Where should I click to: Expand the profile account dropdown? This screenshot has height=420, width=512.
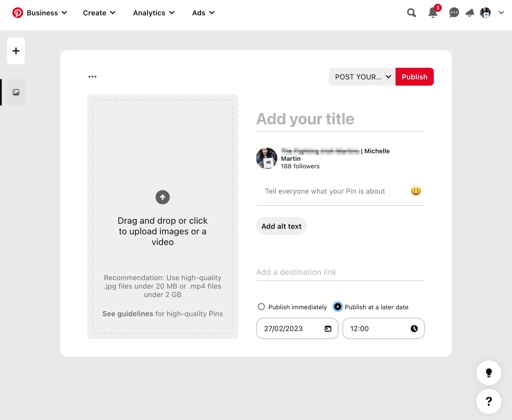(501, 13)
